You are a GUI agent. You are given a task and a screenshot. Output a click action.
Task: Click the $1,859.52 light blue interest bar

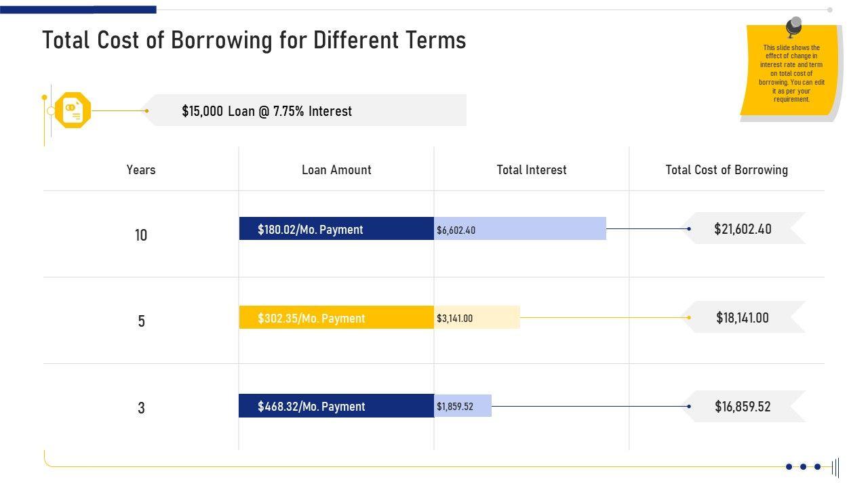(x=463, y=407)
